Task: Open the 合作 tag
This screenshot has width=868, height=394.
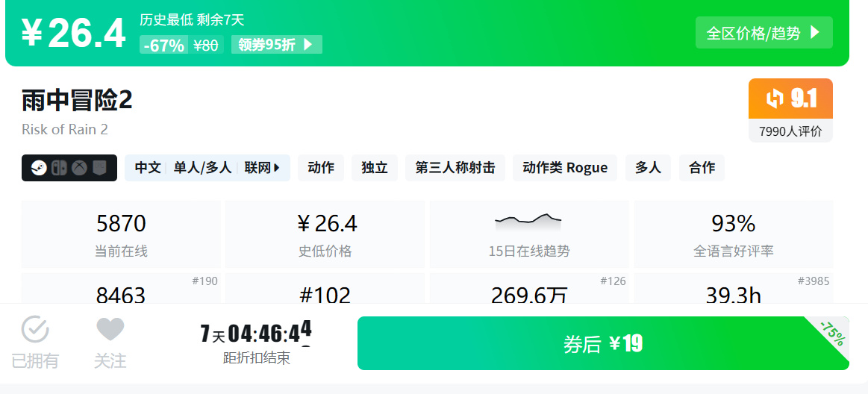Action: (702, 168)
